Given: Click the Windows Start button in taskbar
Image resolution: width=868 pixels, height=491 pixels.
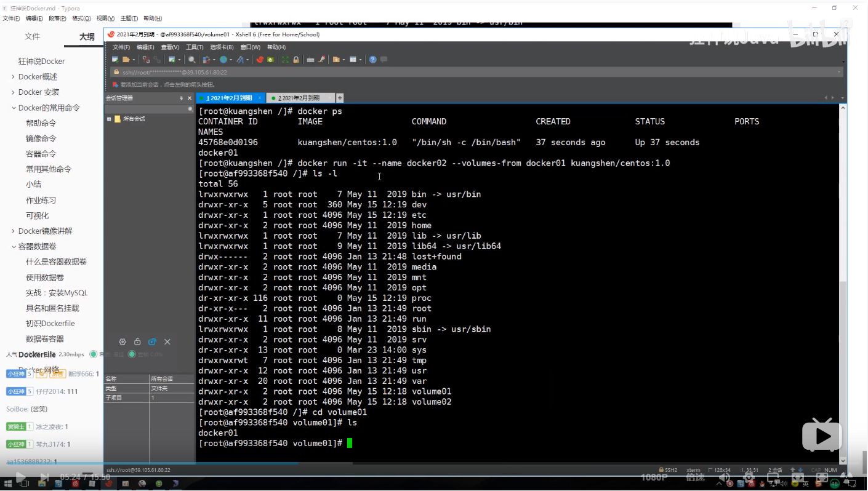Looking at the screenshot, I should coord(7,484).
